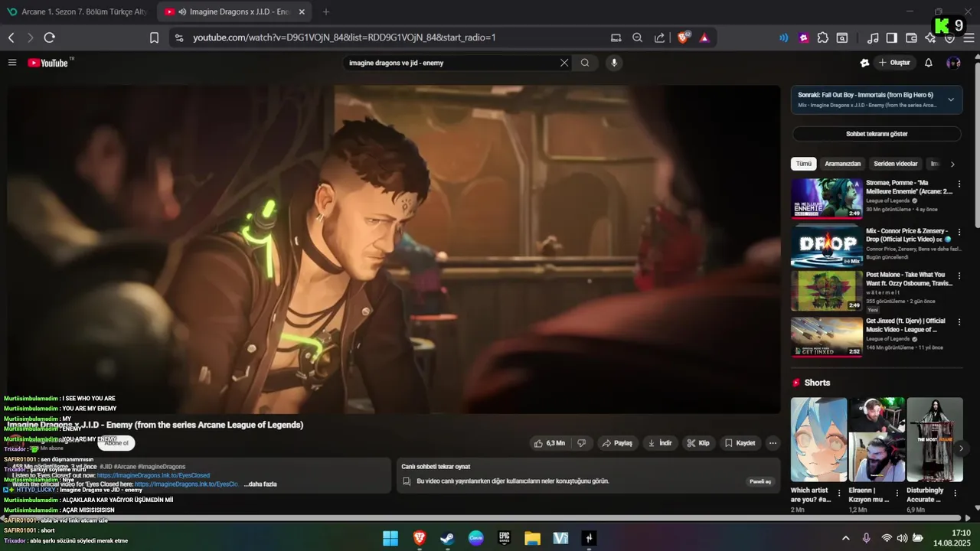Open Steam from the taskbar

point(447,538)
